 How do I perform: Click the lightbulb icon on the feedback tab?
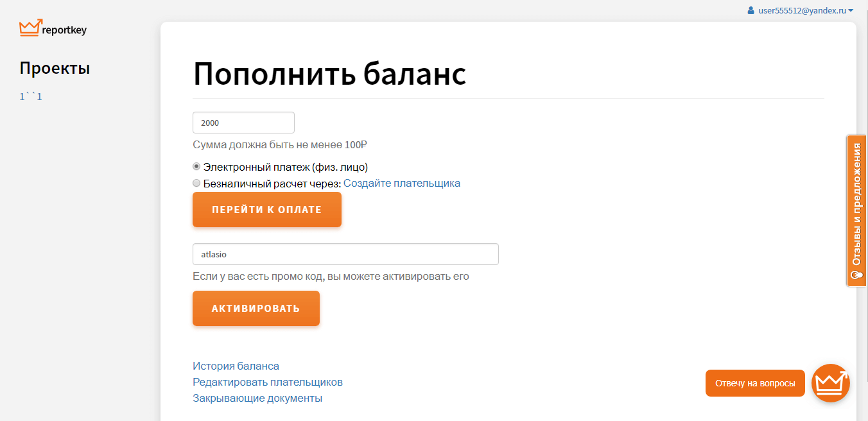[856, 275]
